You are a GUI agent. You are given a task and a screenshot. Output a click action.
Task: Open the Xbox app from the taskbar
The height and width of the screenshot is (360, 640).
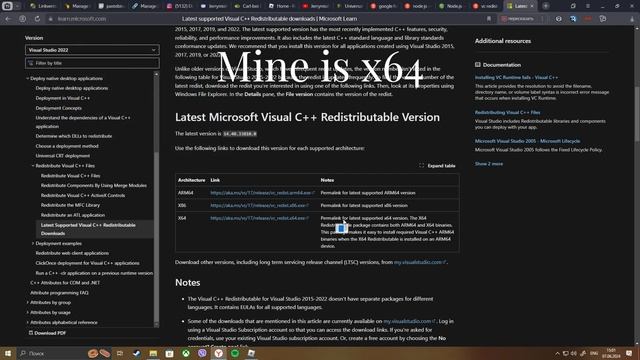pyautogui.click(x=186, y=353)
